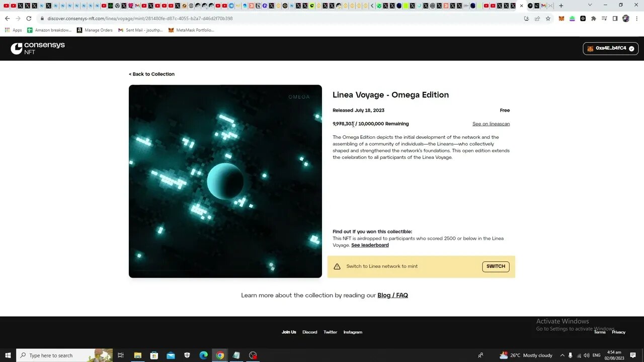Open the Sent Mail bookmark
644x362 pixels.
[x=140, y=30]
